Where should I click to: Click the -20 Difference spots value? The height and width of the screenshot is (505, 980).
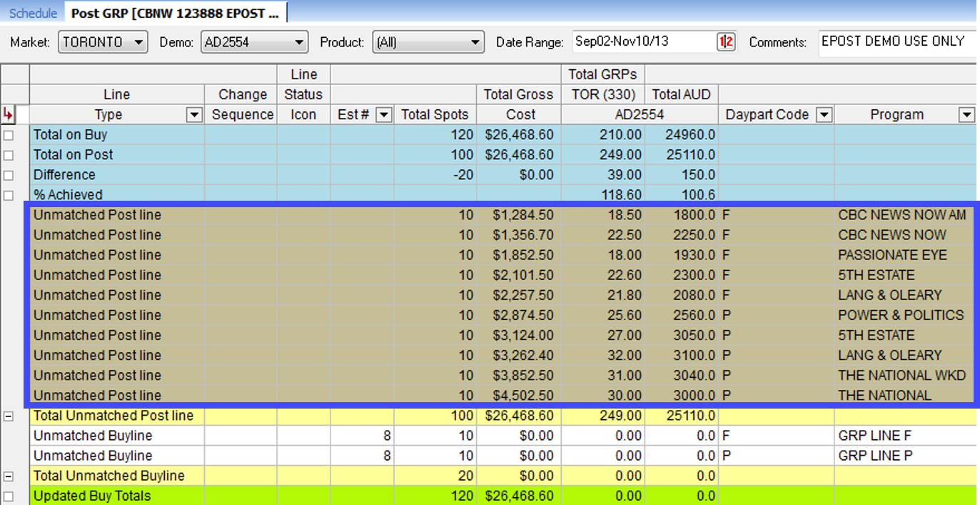(x=435, y=175)
